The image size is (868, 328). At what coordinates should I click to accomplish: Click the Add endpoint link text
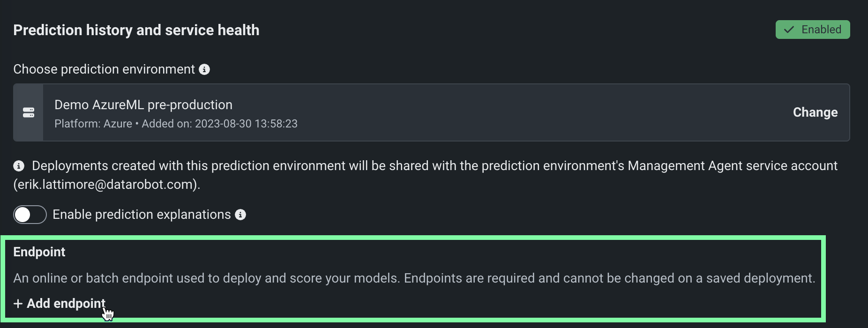[66, 304]
